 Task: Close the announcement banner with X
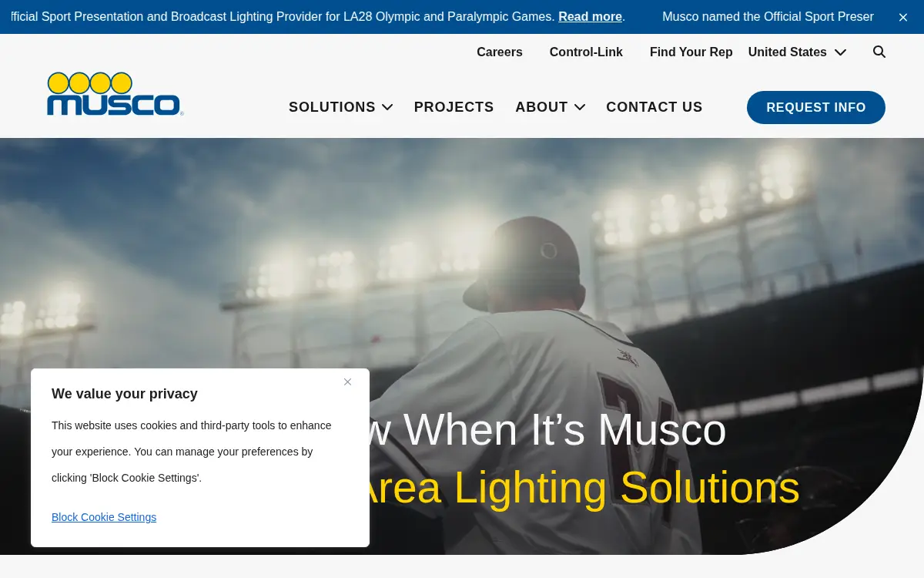coord(903,17)
